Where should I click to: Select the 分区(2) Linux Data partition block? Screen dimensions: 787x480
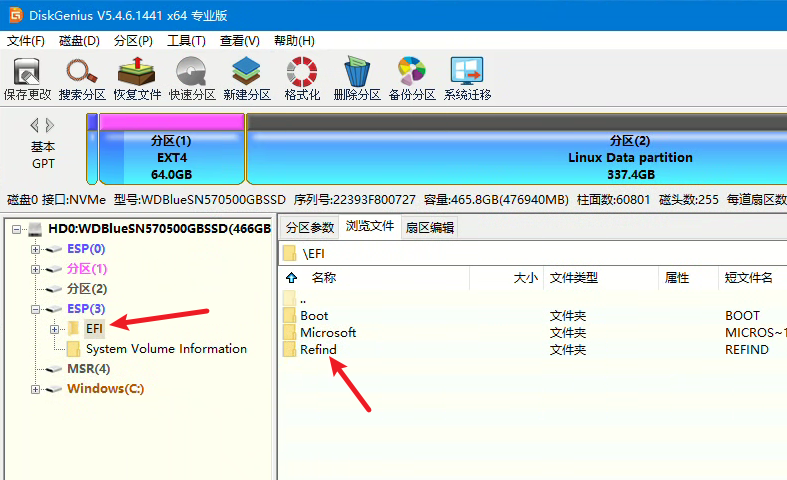pyautogui.click(x=517, y=149)
